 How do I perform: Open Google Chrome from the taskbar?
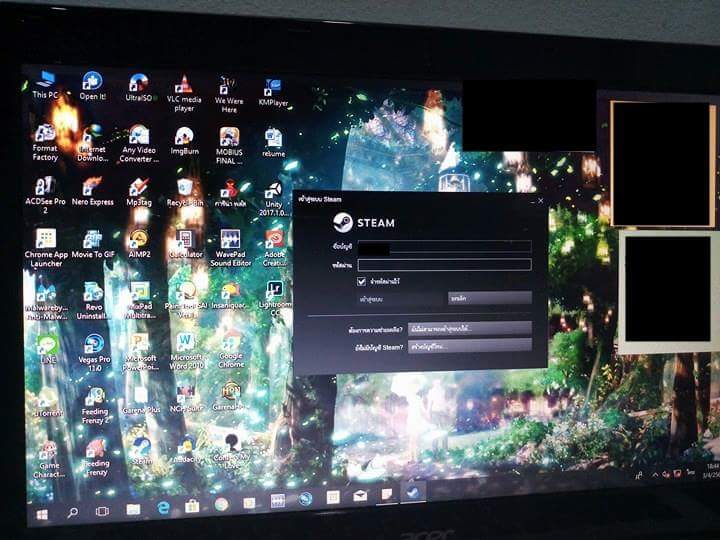click(x=221, y=504)
